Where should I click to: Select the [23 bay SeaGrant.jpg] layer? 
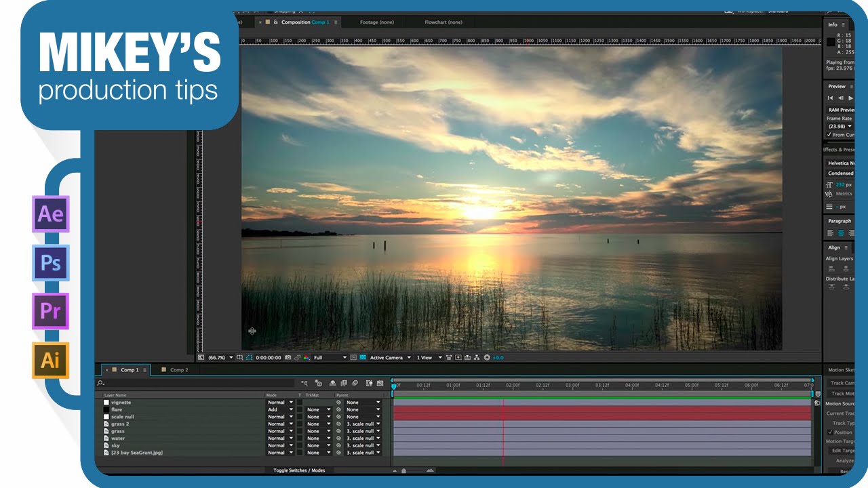[x=136, y=453]
